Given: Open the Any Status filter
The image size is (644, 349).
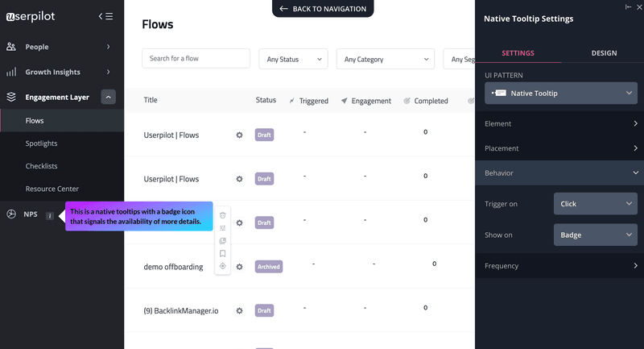Looking at the screenshot, I should click(x=293, y=59).
